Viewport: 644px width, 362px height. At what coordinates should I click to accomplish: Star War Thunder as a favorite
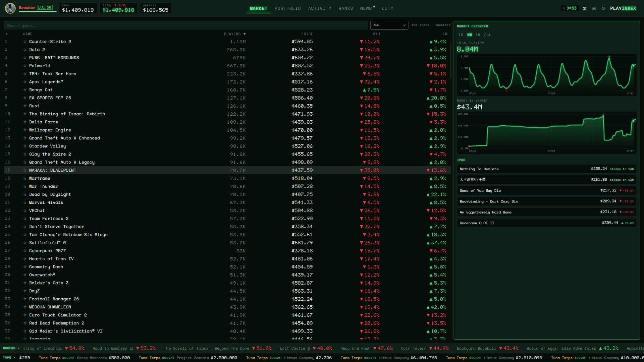[25, 186]
